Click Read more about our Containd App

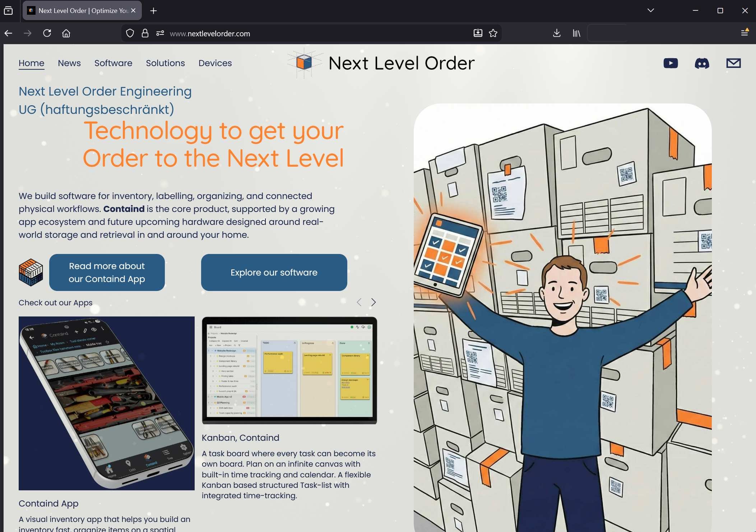pyautogui.click(x=107, y=272)
